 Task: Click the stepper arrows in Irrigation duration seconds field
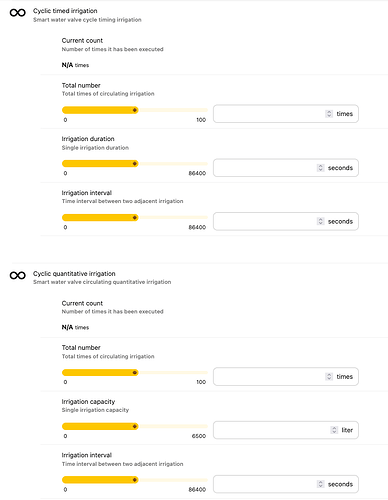click(320, 168)
